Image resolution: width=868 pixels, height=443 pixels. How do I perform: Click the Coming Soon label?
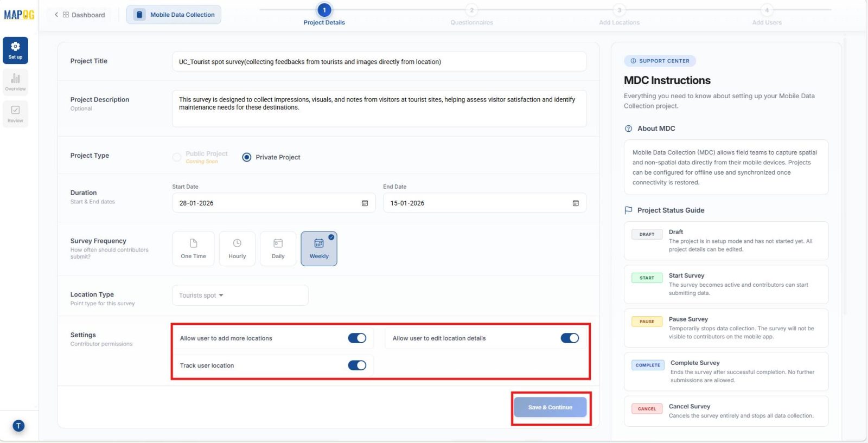click(202, 162)
